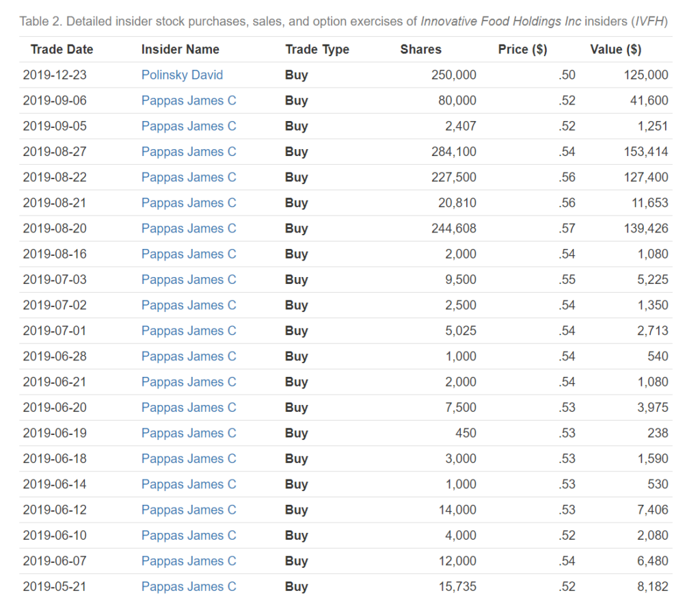The width and height of the screenshot is (700, 604).
Task: Select the value cell 540
Action: pyautogui.click(x=658, y=356)
